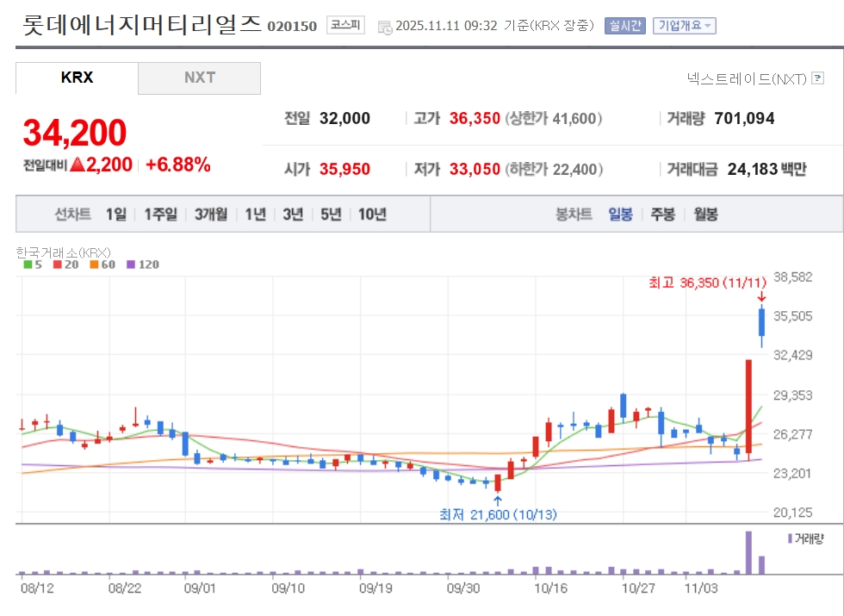This screenshot has width=844, height=616.
Task: Switch to the NXT tab
Action: (x=200, y=78)
